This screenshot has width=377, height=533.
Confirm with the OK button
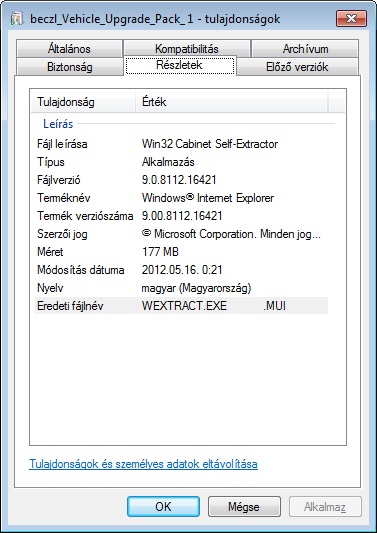tap(163, 507)
